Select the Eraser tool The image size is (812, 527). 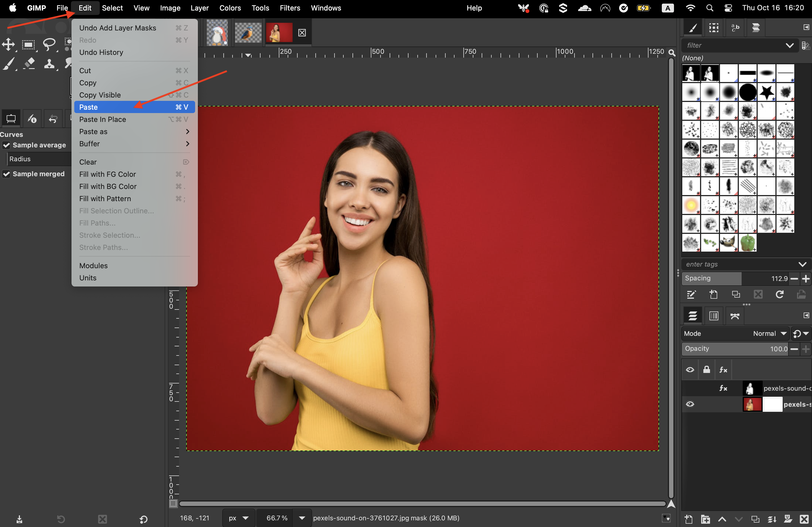29,63
